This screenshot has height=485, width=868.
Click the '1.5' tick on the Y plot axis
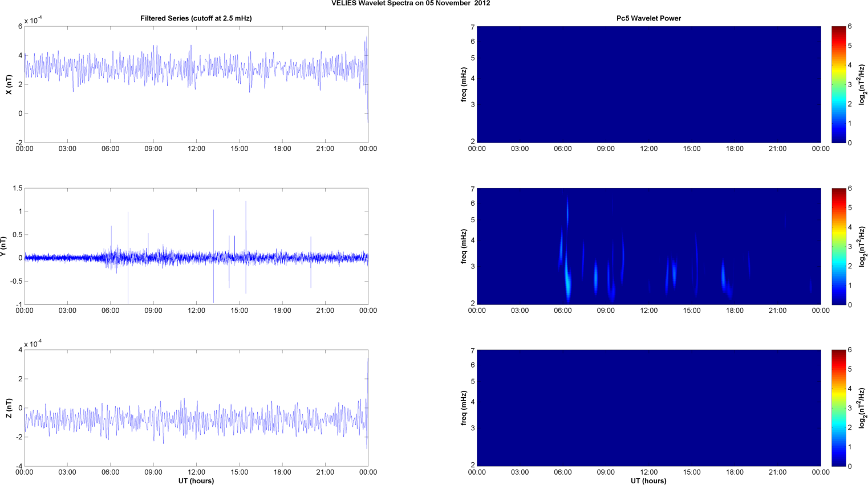click(x=17, y=188)
